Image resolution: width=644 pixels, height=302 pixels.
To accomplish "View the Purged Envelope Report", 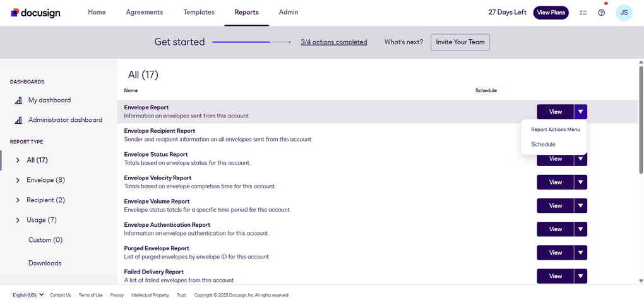I will tap(555, 253).
